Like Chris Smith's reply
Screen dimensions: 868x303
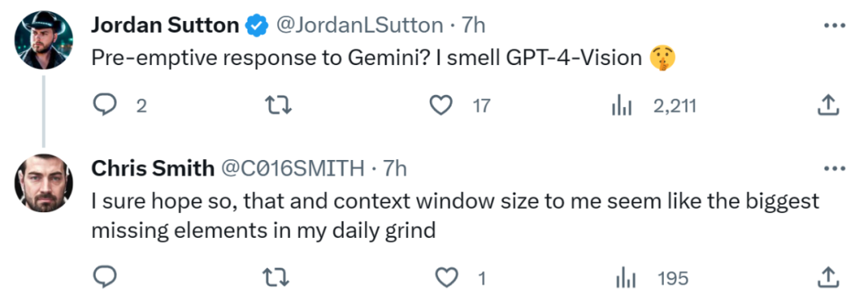point(446,276)
